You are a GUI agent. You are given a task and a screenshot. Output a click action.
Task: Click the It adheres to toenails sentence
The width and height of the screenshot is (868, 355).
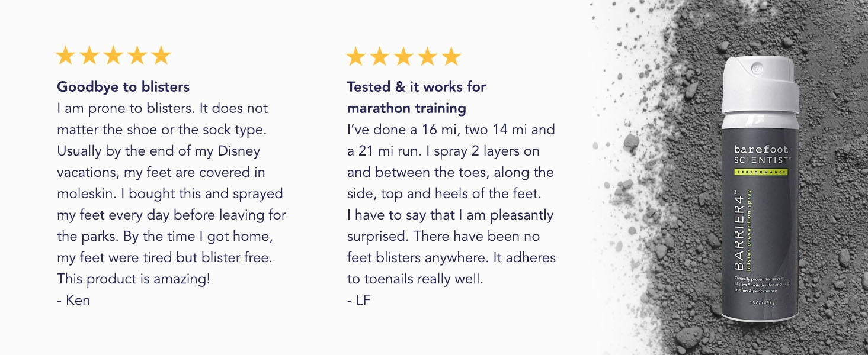click(451, 268)
